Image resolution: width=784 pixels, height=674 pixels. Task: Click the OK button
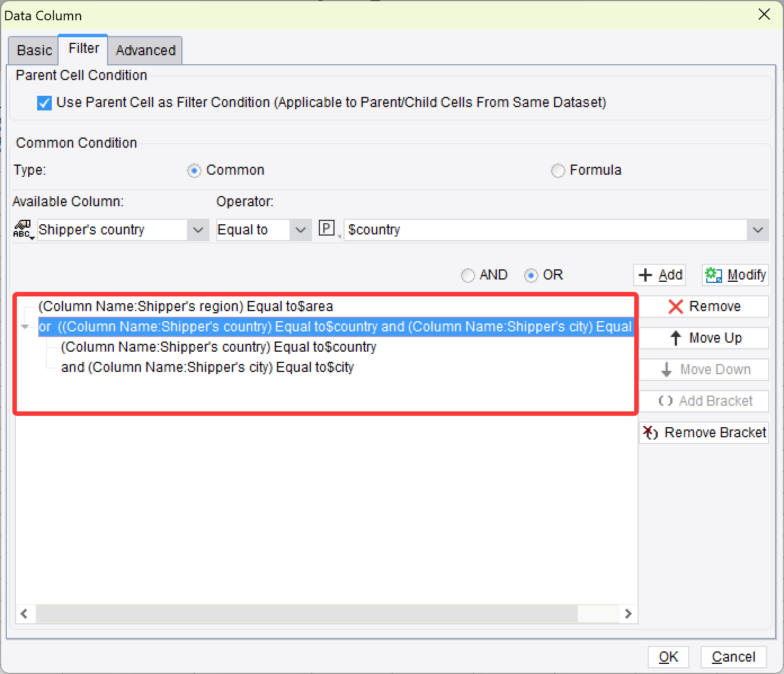coord(668,657)
